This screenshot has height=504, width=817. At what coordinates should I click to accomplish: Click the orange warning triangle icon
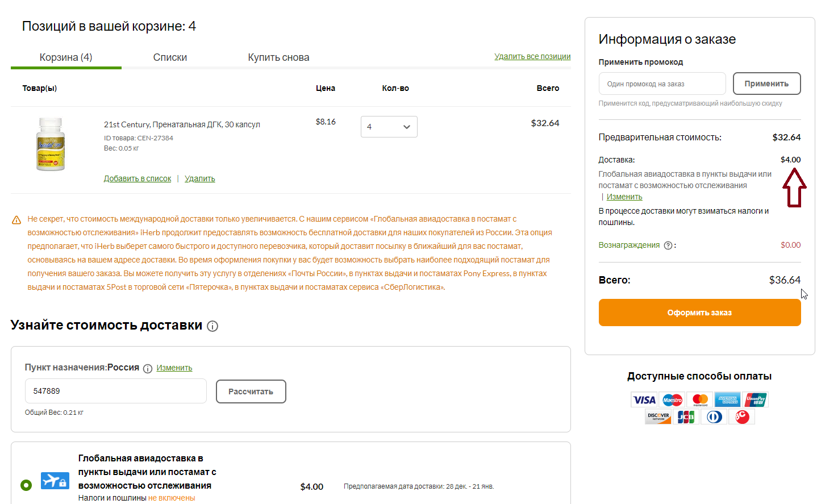pos(16,220)
